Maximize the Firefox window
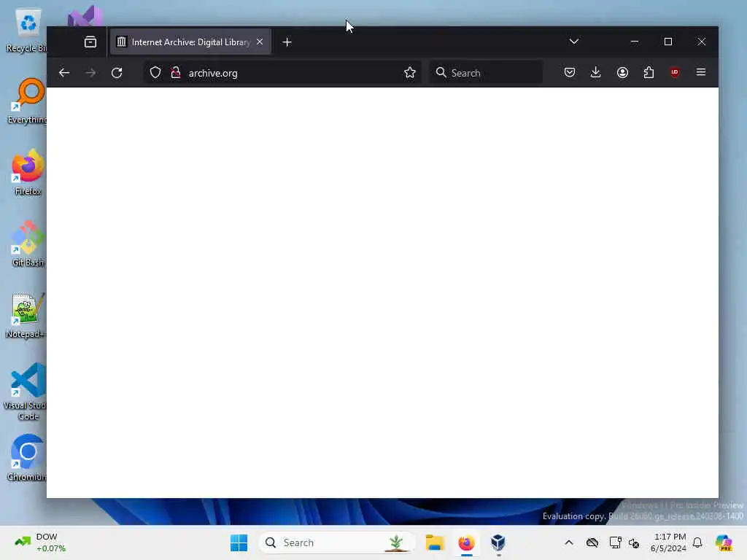 [668, 42]
